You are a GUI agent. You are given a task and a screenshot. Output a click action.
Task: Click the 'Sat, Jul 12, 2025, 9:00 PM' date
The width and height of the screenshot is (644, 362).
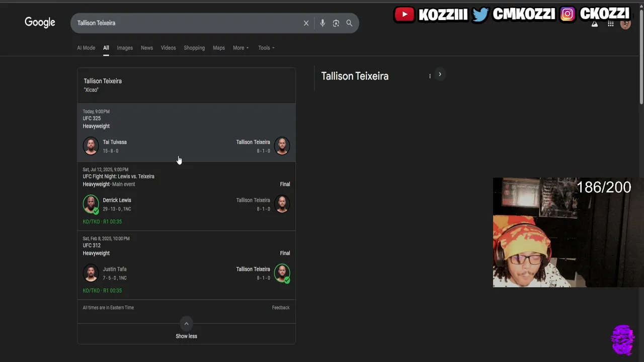click(106, 169)
